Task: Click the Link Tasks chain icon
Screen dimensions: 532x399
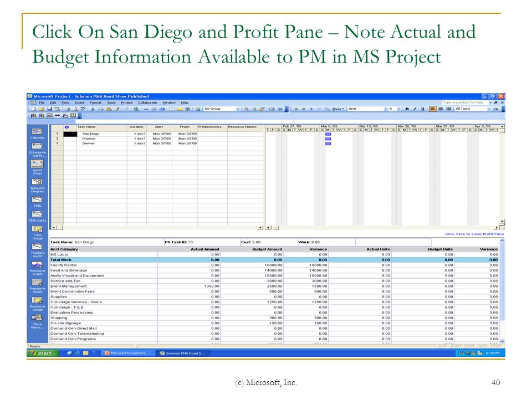Action: click(x=146, y=109)
